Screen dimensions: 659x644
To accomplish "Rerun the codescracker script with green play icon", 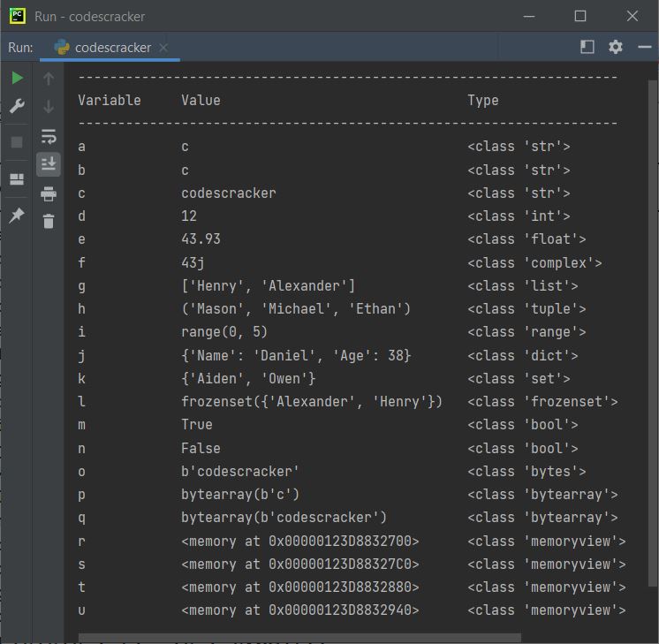I will pos(17,78).
